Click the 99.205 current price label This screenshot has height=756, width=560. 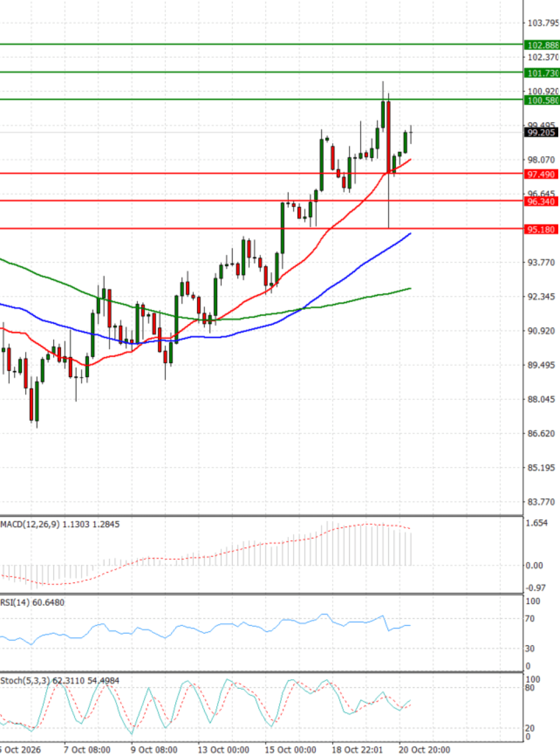(542, 133)
